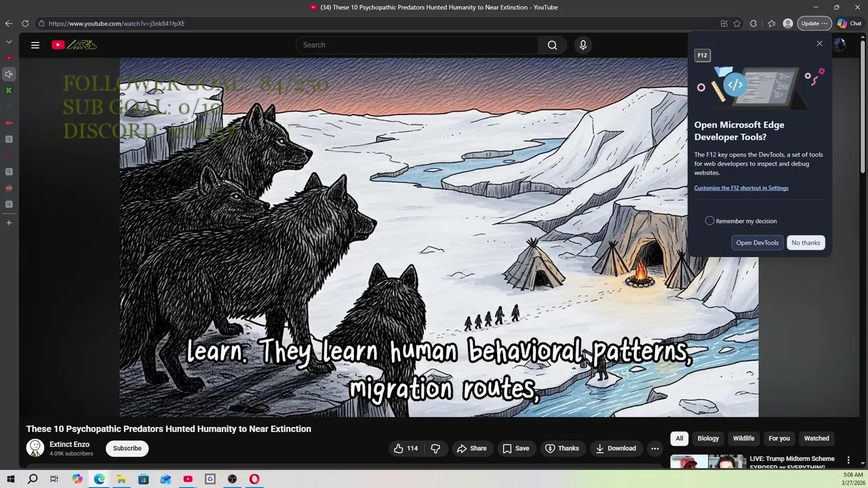Open the LIVE Trump Midterm Scheme video thumbnail

708,462
